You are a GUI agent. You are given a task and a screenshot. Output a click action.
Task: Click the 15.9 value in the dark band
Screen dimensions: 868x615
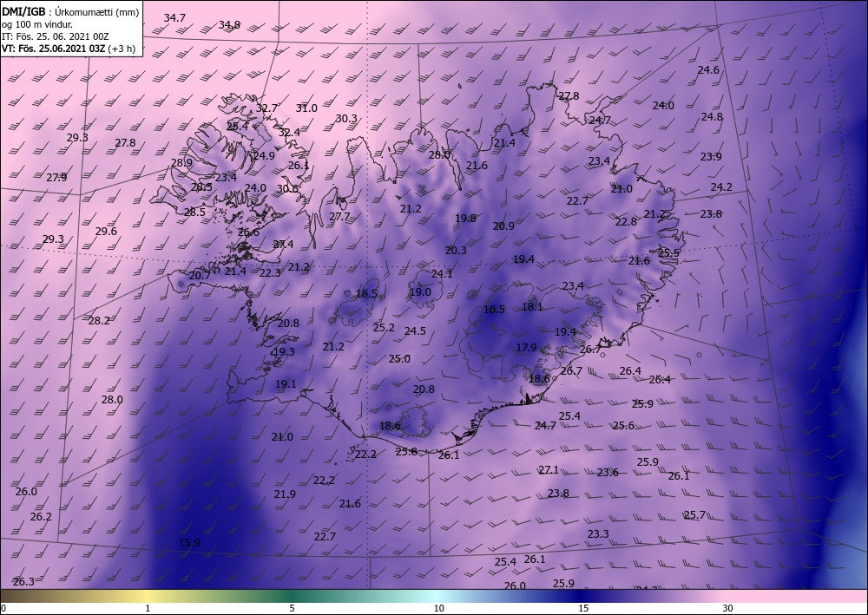(x=189, y=542)
